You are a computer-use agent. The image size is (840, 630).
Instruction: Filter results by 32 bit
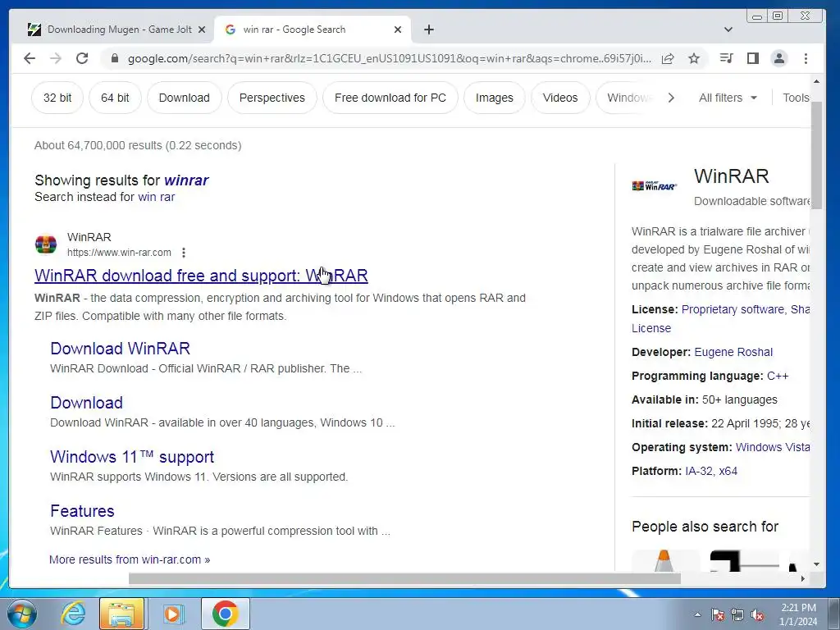pos(57,98)
